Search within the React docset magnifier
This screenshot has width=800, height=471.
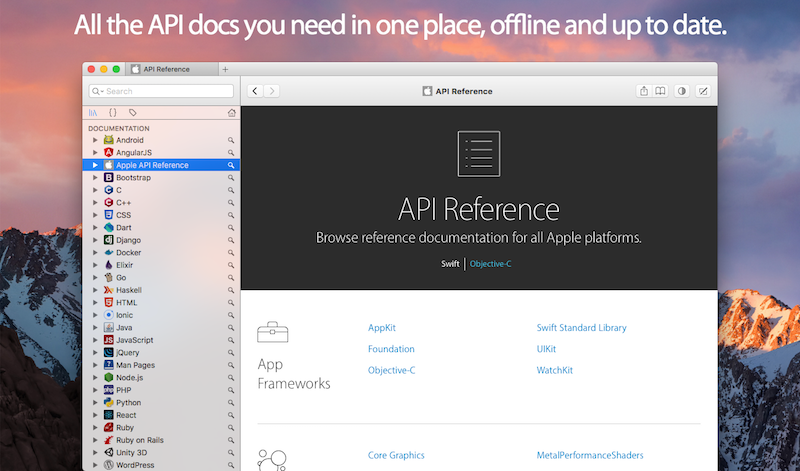231,415
